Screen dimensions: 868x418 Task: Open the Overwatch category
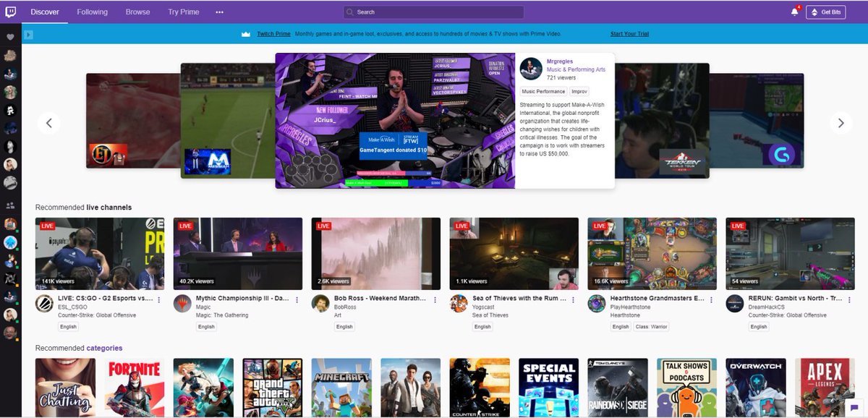(756, 388)
